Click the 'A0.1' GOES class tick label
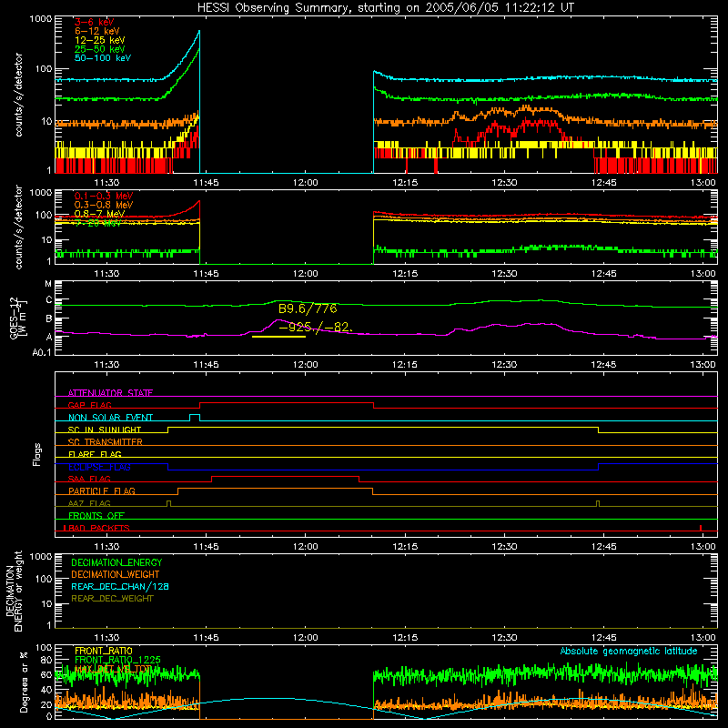 [x=42, y=352]
